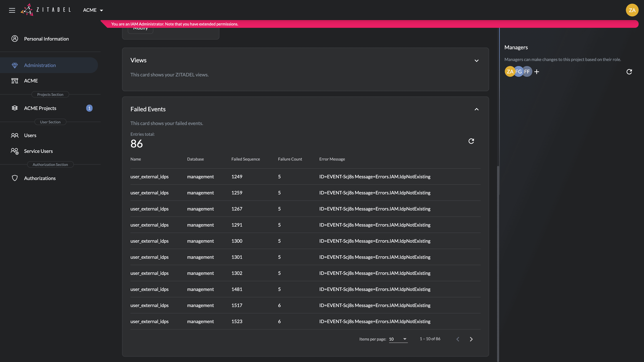Open the Users section
This screenshot has height=362, width=644.
[30, 135]
